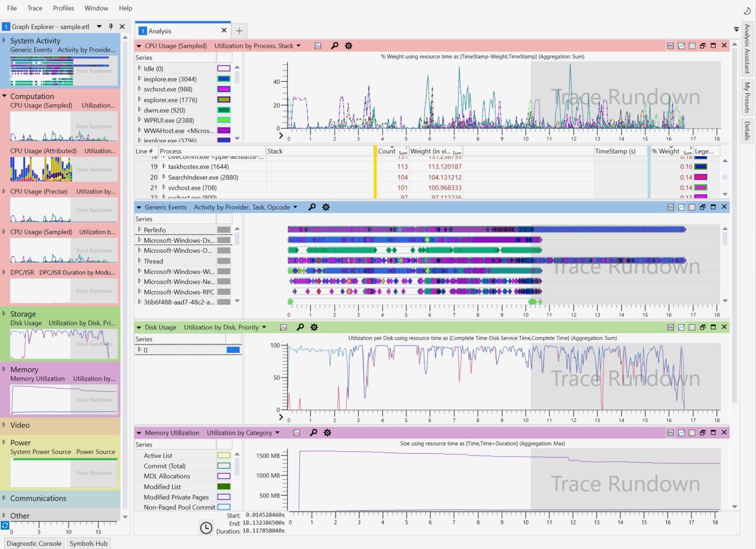Open the Diagnostic Console

click(33, 543)
